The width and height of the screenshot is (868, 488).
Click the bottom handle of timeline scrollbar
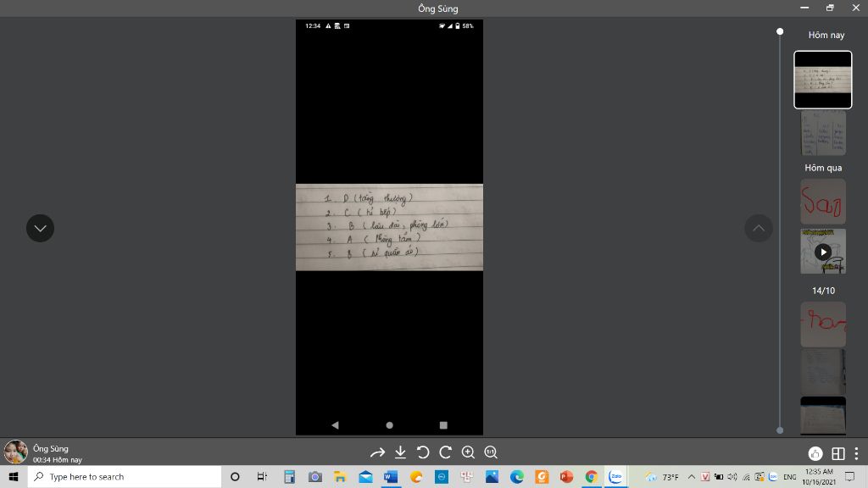pyautogui.click(x=780, y=430)
